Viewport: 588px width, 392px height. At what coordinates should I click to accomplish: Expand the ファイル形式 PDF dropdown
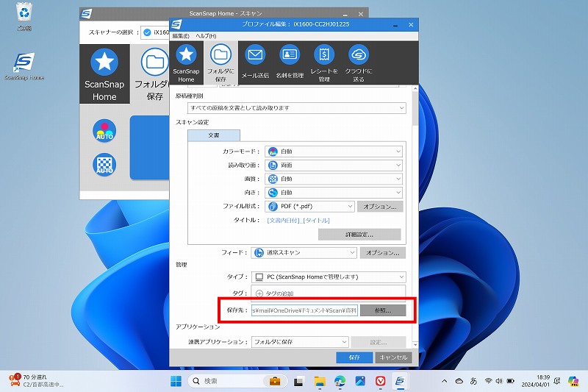point(310,207)
